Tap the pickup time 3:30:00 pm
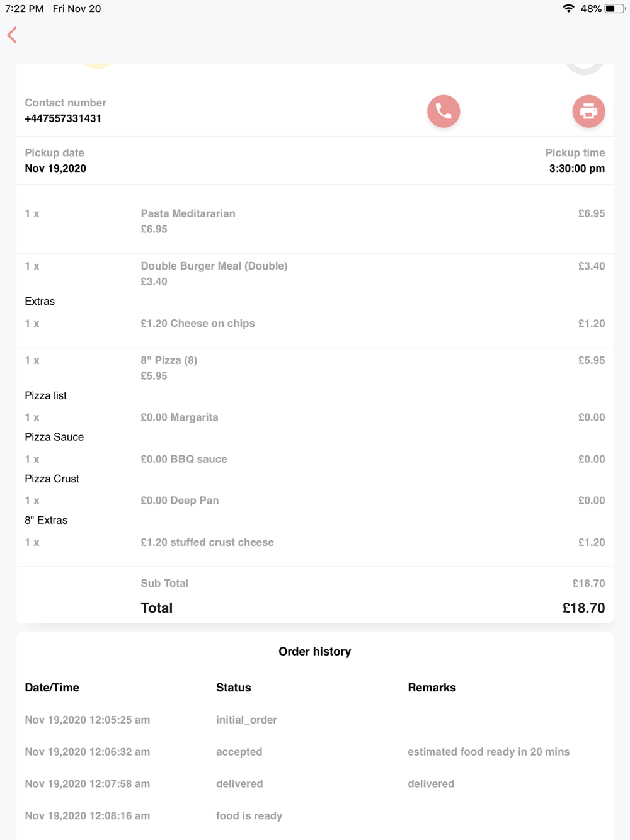Screen dimensions: 630x840 point(576,169)
